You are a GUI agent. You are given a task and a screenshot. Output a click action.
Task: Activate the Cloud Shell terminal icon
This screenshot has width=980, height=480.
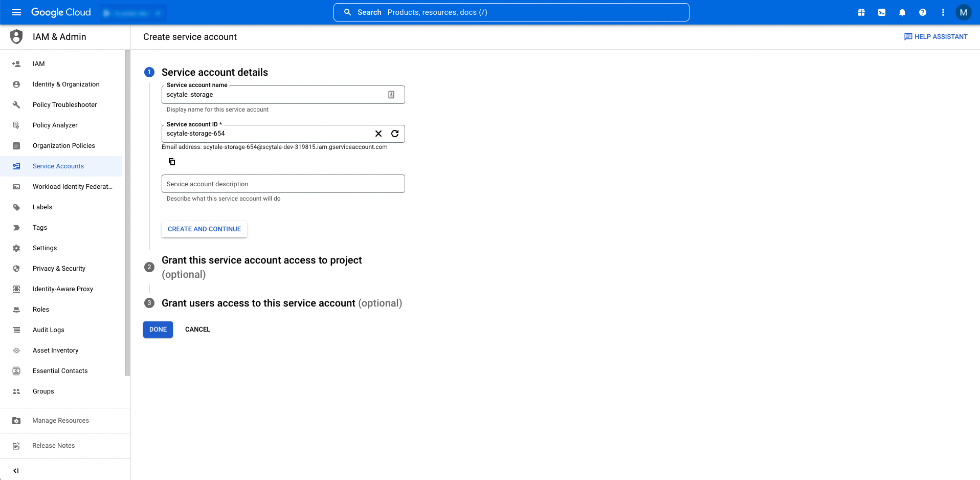pos(882,12)
